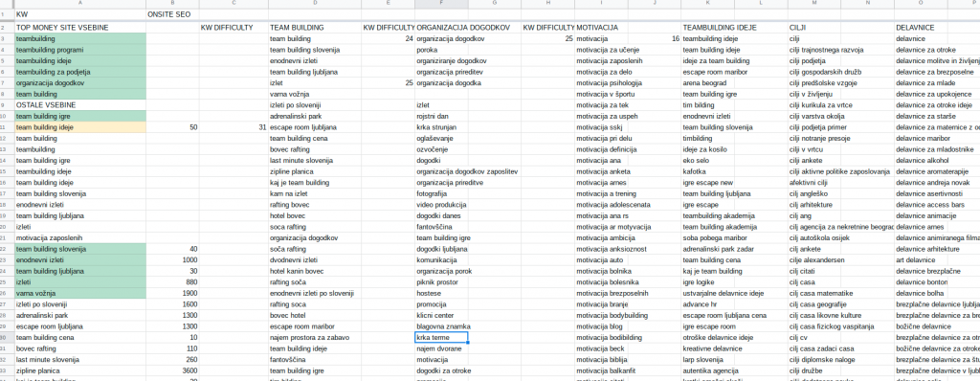
Task: Select the 'ideje za kosilo' cell
Action: click(x=707, y=149)
